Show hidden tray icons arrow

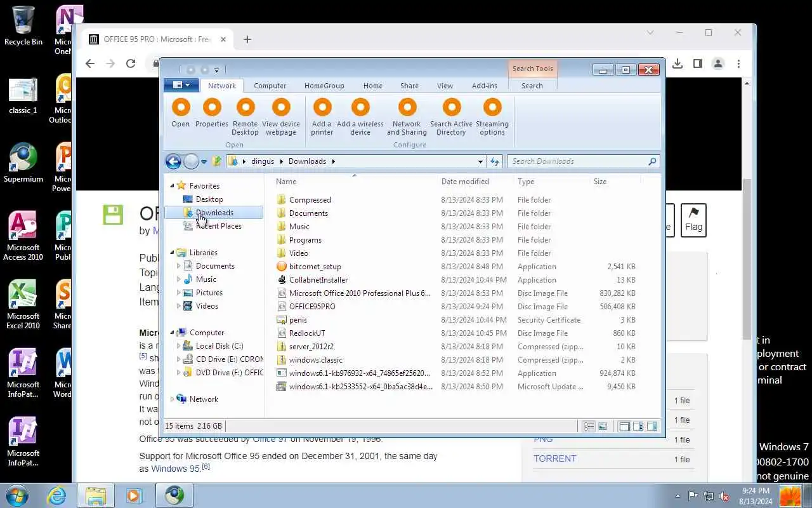[678, 496]
